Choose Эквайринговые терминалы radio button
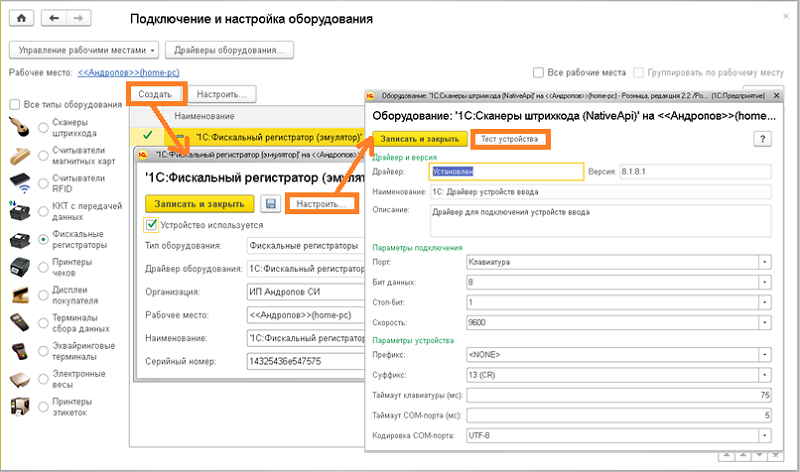The width and height of the screenshot is (800, 472). [x=43, y=351]
